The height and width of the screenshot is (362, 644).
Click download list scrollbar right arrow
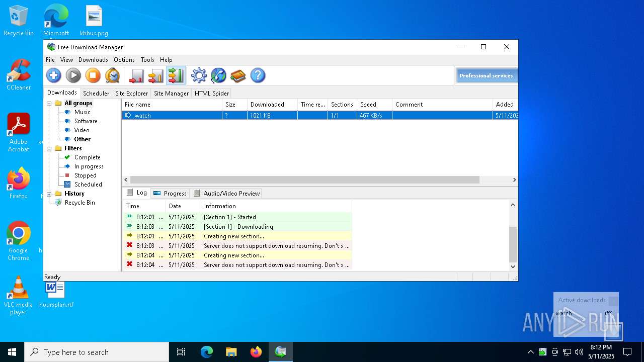pyautogui.click(x=514, y=179)
